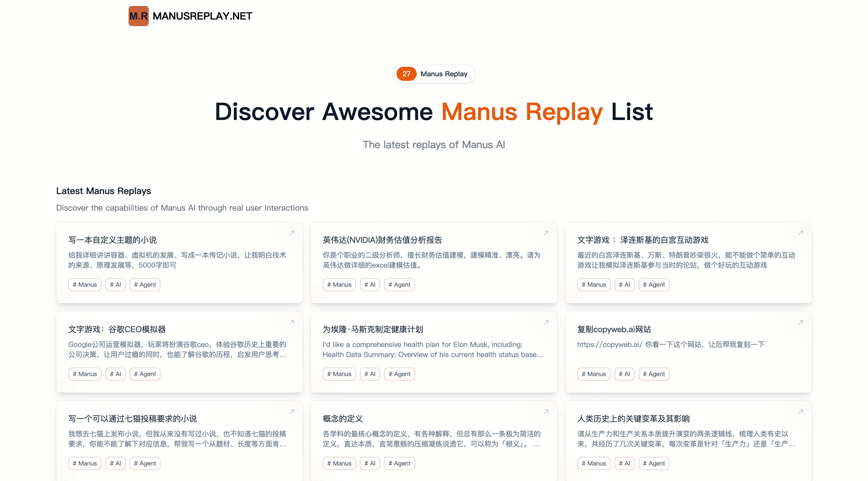Screen dimensions: 868x481
Task: Click # Agent tag on 写一本自定义主题的小说 card
Action: click(x=145, y=285)
